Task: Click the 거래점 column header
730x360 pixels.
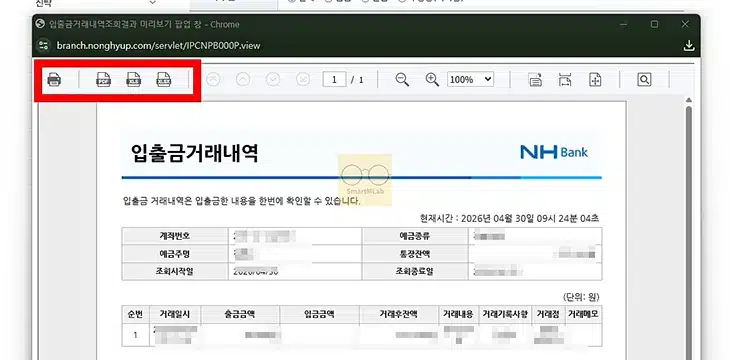Action: 548,314
